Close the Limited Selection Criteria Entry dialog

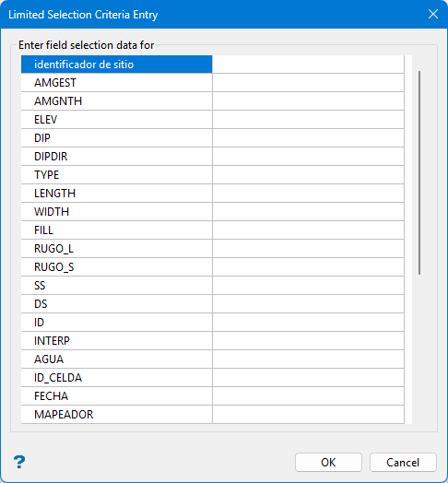tap(433, 14)
